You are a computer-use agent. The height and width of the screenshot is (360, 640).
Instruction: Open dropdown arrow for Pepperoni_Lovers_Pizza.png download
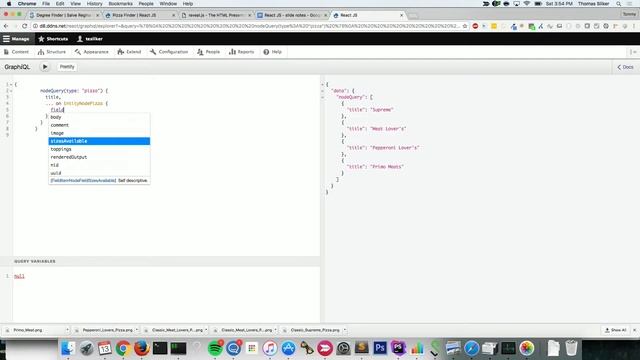tap(137, 330)
